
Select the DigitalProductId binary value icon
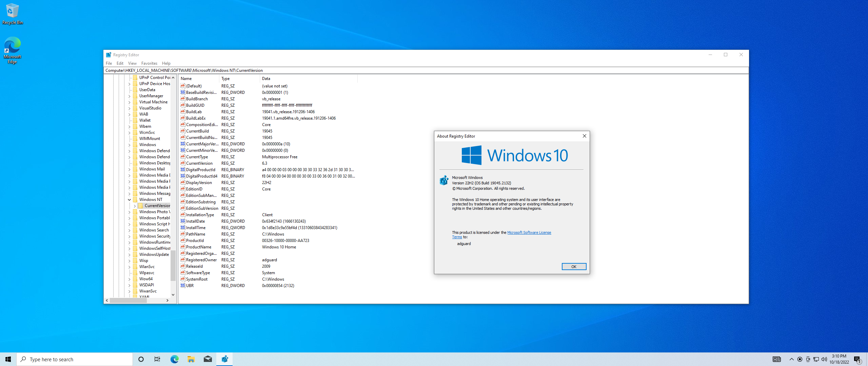click(183, 169)
